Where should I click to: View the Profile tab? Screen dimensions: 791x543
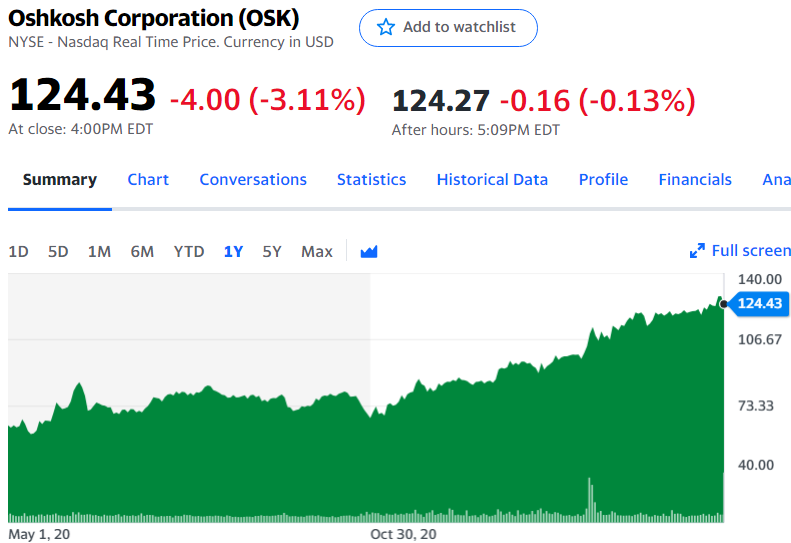pyautogui.click(x=603, y=180)
